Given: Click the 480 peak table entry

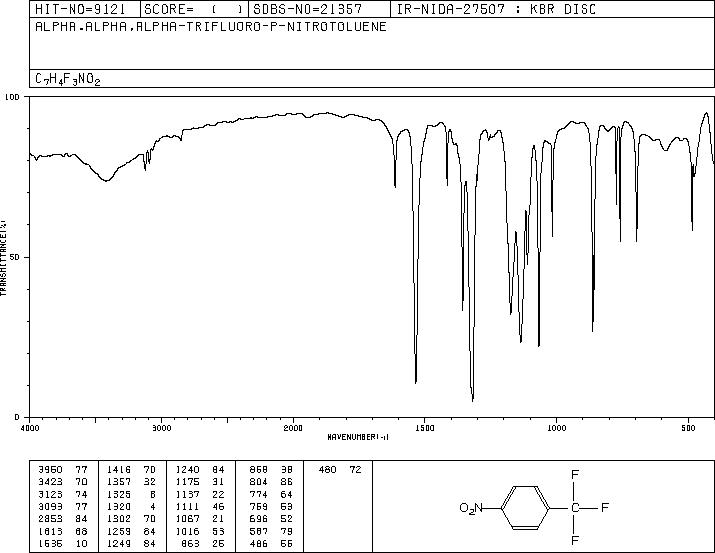Looking at the screenshot, I should (340, 469).
